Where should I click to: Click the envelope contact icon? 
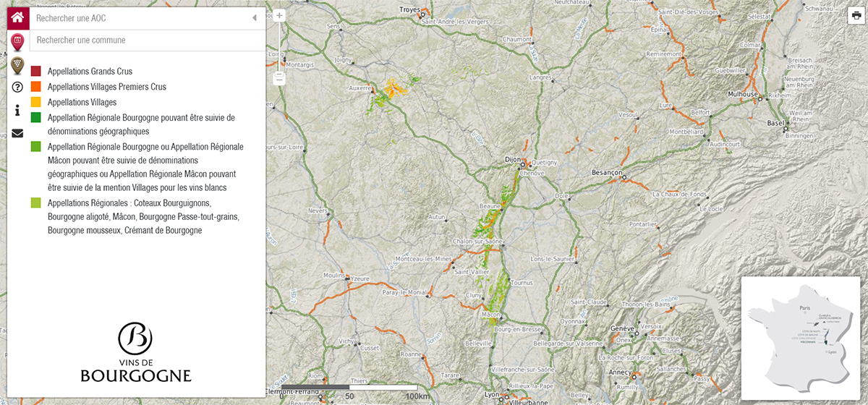tap(17, 133)
